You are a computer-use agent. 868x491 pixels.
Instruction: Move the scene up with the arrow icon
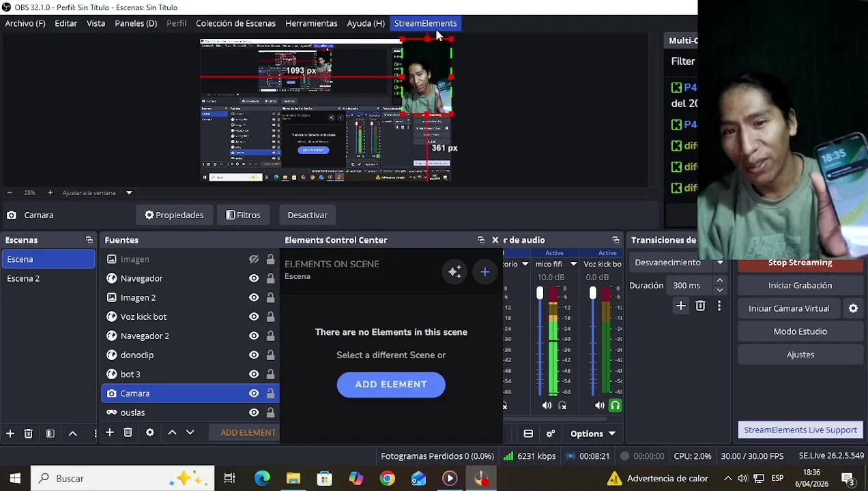coord(72,434)
